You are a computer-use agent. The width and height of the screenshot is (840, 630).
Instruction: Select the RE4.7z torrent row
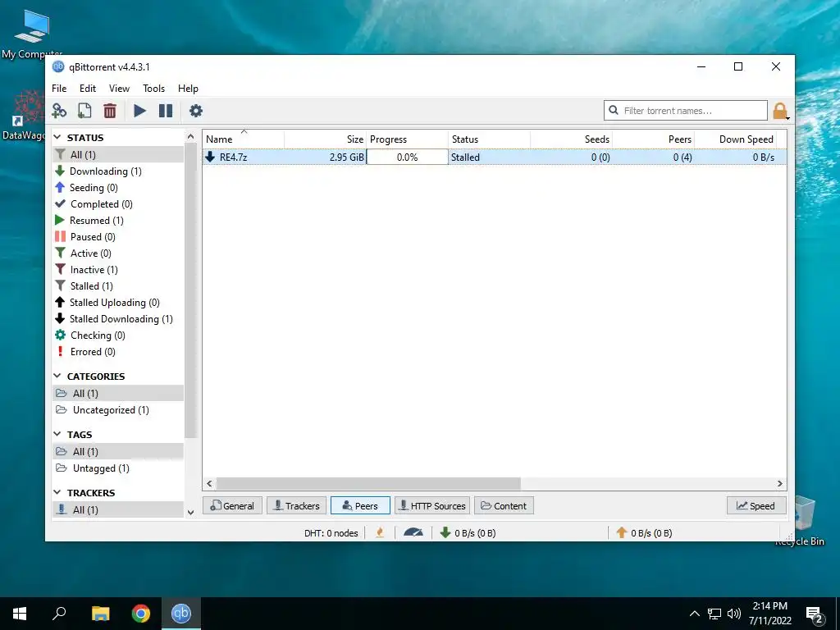click(495, 157)
